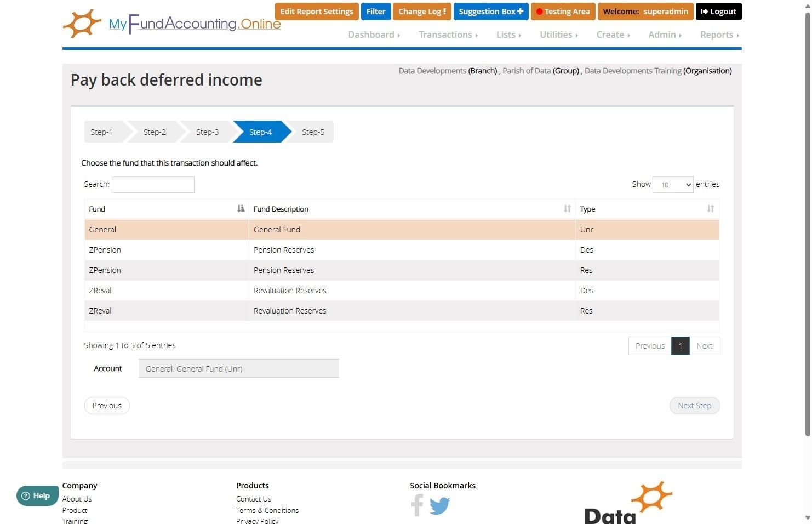Open the Show entries dropdown
Image resolution: width=812 pixels, height=524 pixels.
[x=673, y=185]
